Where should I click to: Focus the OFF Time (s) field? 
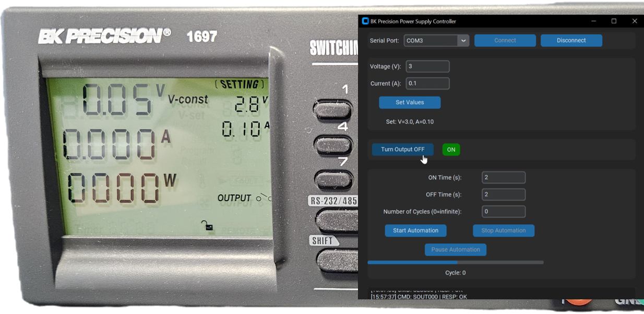tap(504, 194)
